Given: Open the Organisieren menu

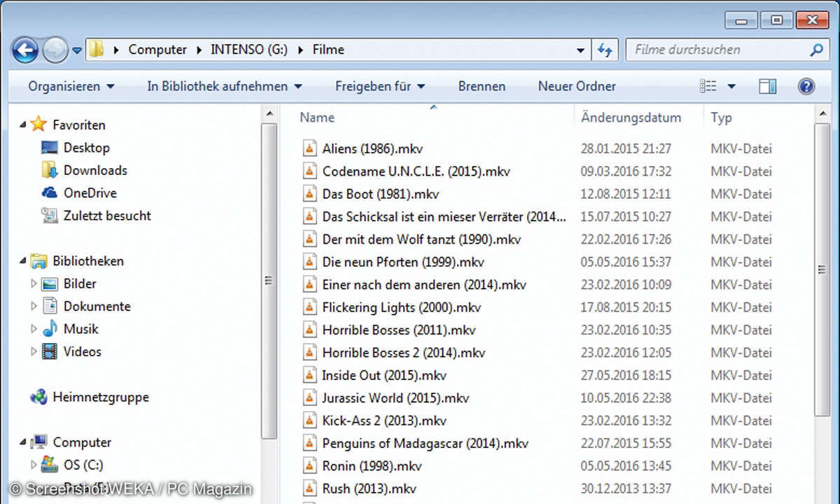Looking at the screenshot, I should [x=71, y=87].
